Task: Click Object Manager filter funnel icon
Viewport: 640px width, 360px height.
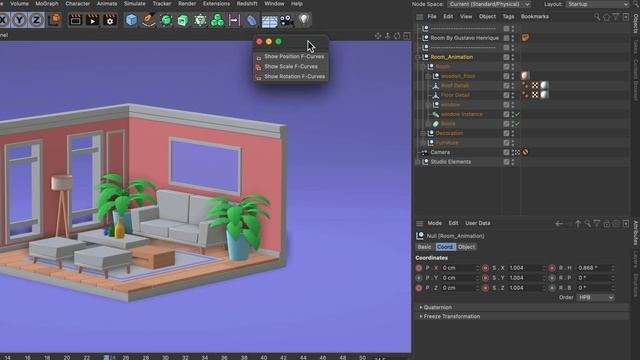Action: tap(616, 17)
